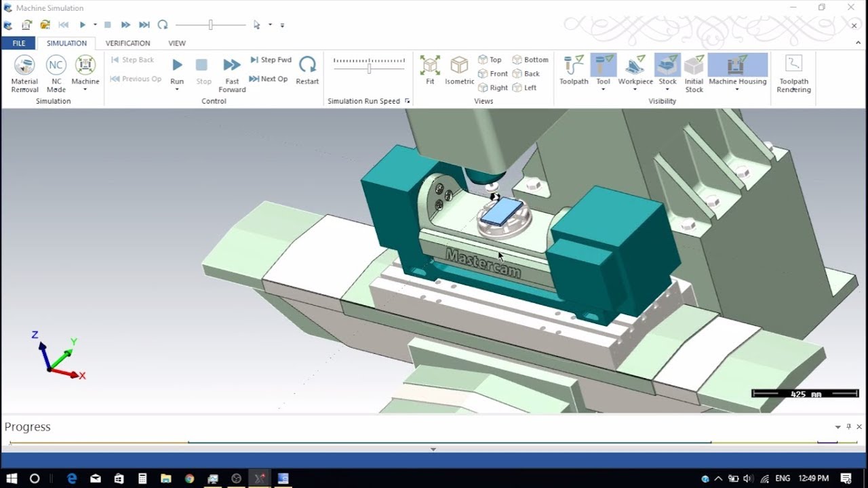The height and width of the screenshot is (488, 868).
Task: Click quick access Restart loop icon
Action: coord(163,25)
